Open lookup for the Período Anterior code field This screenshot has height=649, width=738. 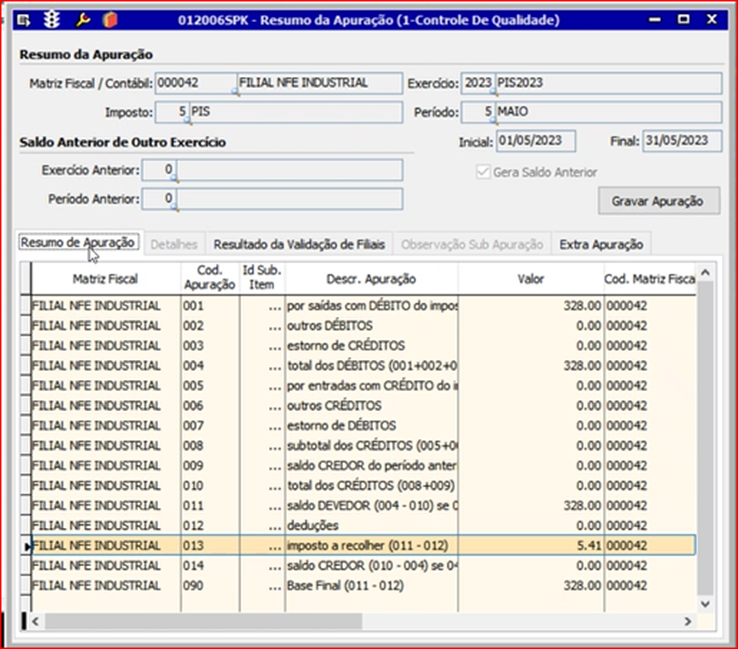(174, 208)
